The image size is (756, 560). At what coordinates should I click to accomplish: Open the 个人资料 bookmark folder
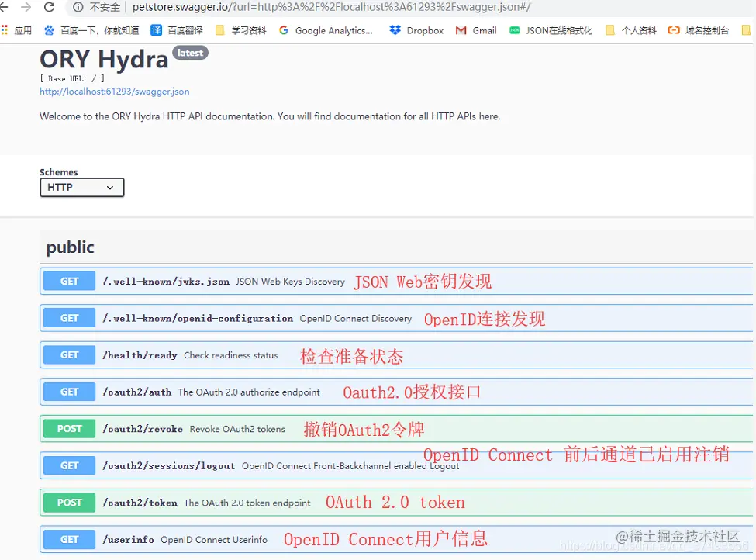(x=631, y=30)
